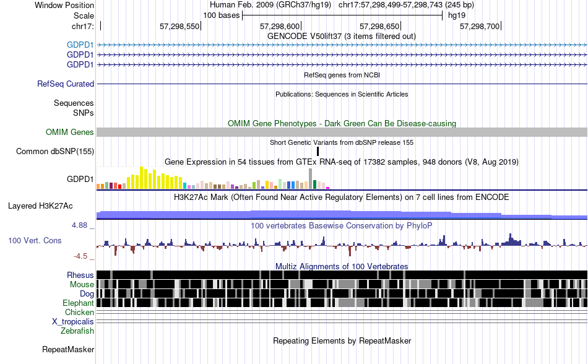This screenshot has width=588, height=364.
Task: Click the 4.88 upper axis value
Action: click(79, 225)
